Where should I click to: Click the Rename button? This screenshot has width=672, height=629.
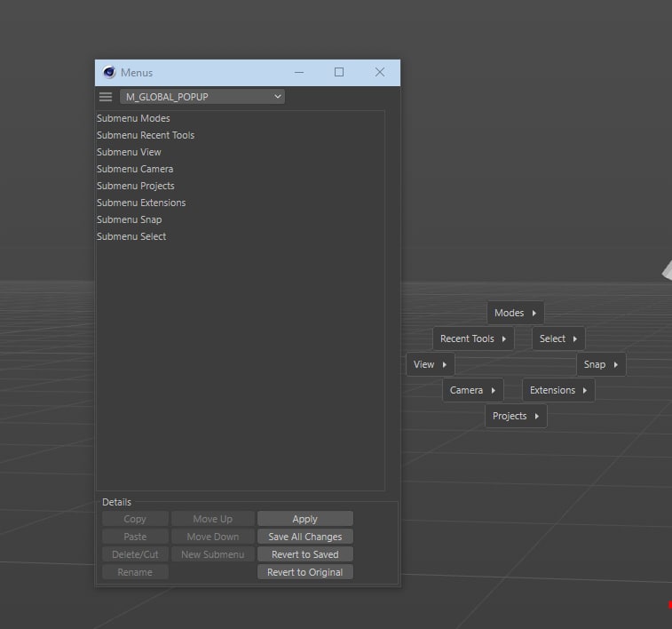click(x=135, y=572)
